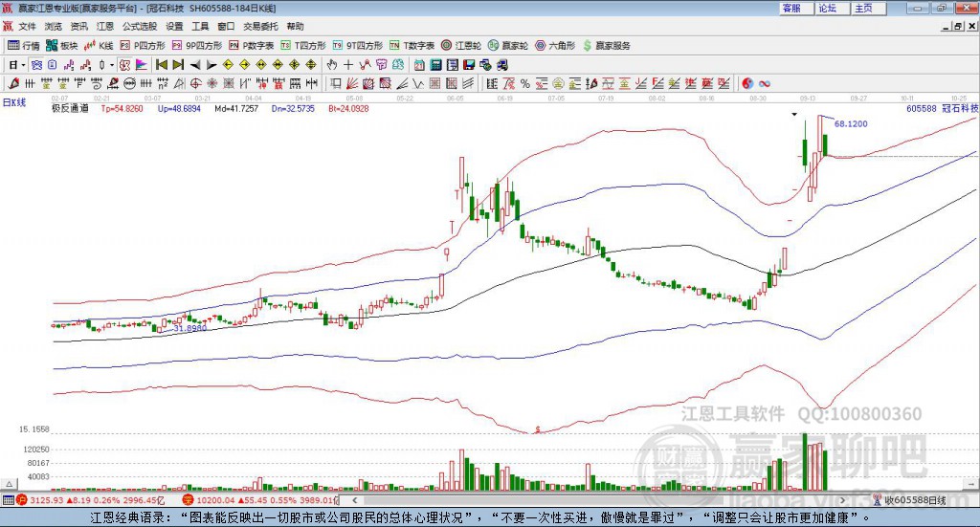Click the flag icon beside the pressed 极 icon

[142, 65]
